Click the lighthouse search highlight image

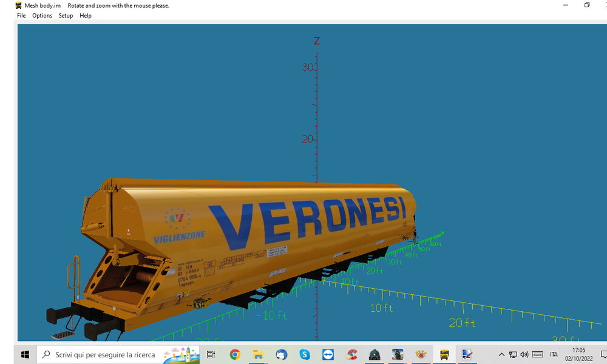tap(181, 355)
